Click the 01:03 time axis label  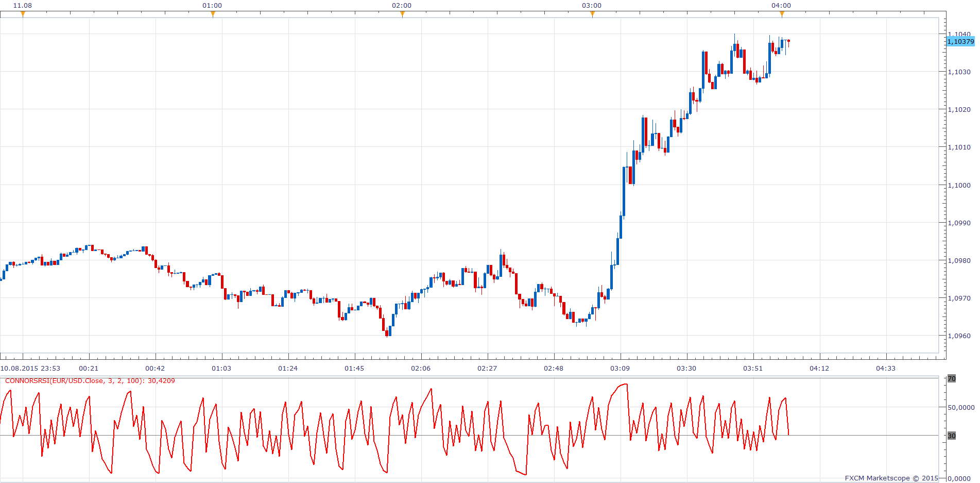221,368
